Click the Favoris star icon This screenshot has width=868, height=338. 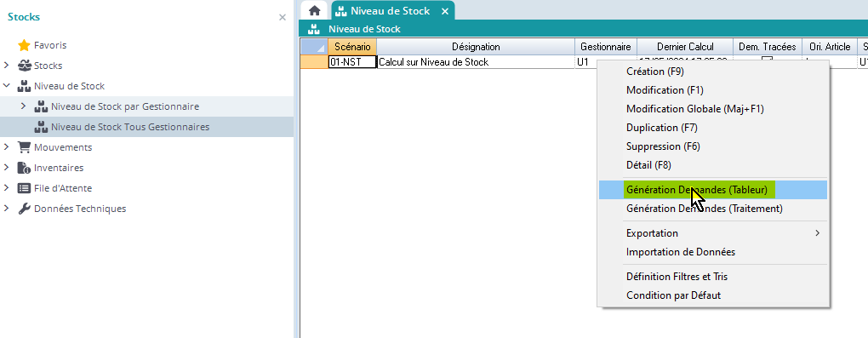[x=24, y=45]
